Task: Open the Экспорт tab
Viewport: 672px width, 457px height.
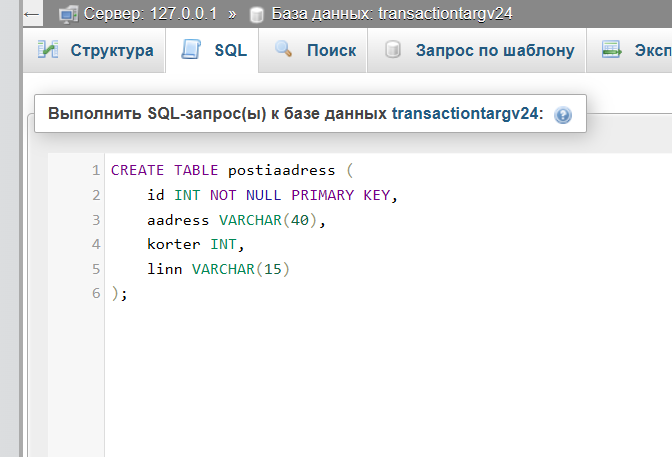Action: click(630, 50)
